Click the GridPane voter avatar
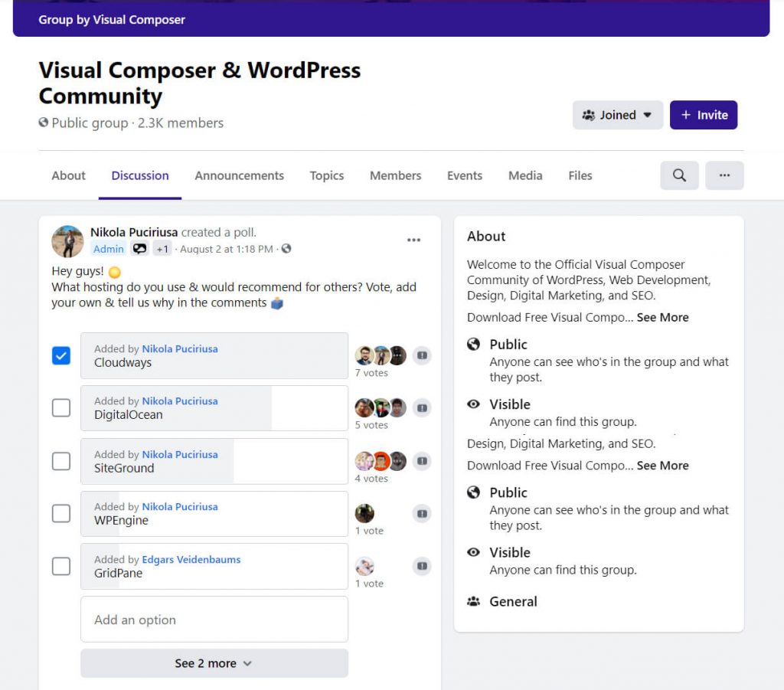Image resolution: width=784 pixels, height=690 pixels. pyautogui.click(x=364, y=567)
